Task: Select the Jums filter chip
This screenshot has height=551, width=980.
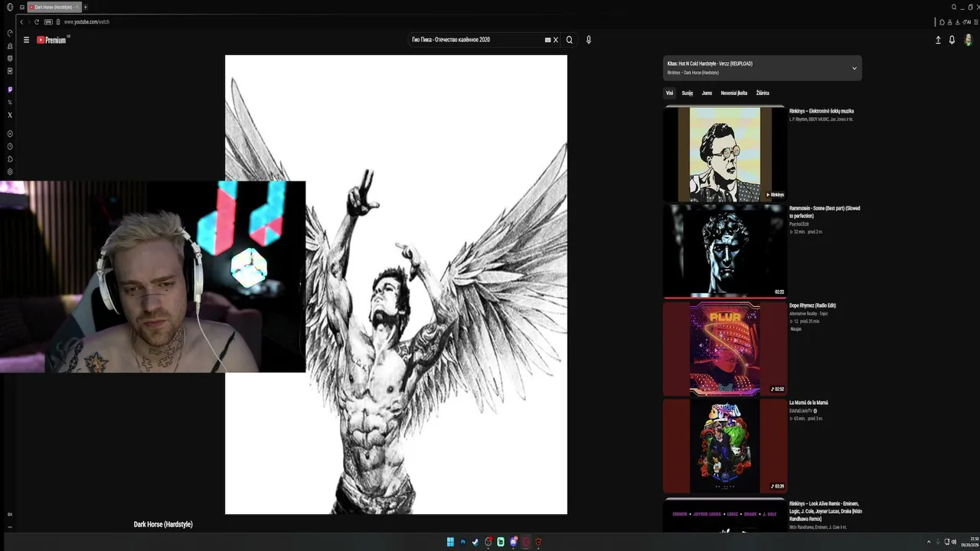Action: (707, 93)
